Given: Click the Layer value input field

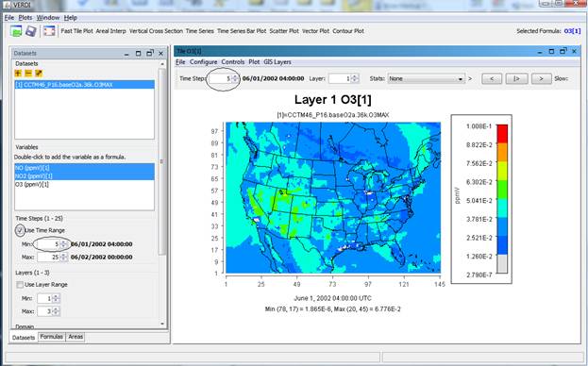Looking at the screenshot, I should pos(340,78).
